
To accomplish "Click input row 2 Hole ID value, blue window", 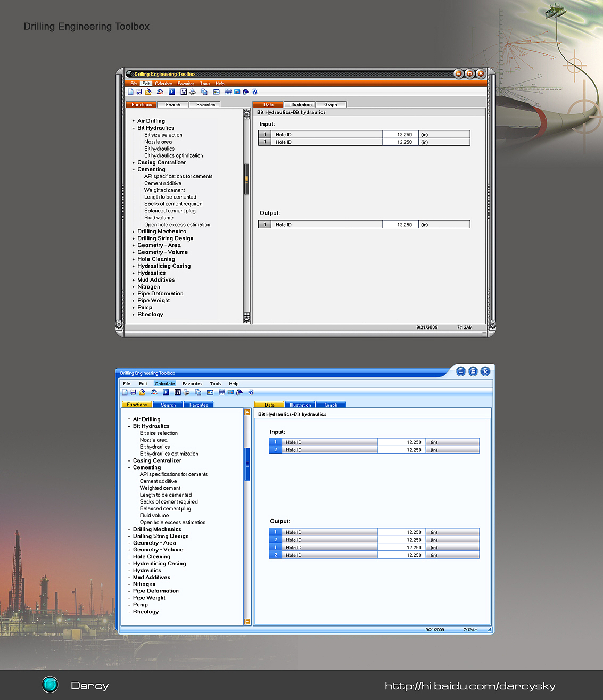I will (402, 450).
